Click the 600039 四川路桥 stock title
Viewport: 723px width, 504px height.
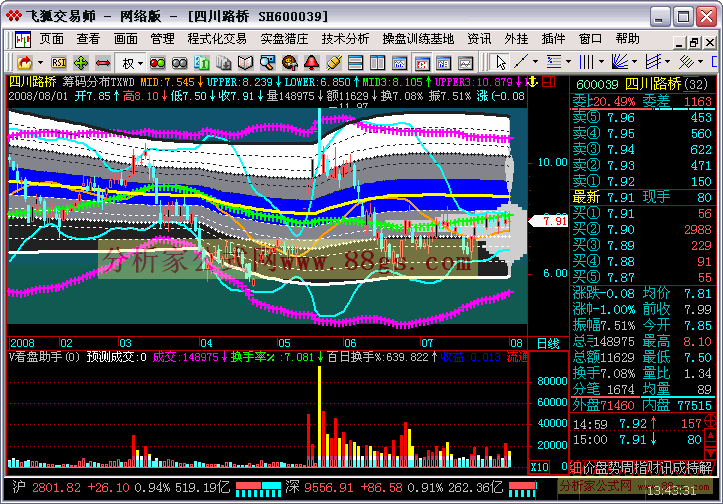[x=641, y=84]
